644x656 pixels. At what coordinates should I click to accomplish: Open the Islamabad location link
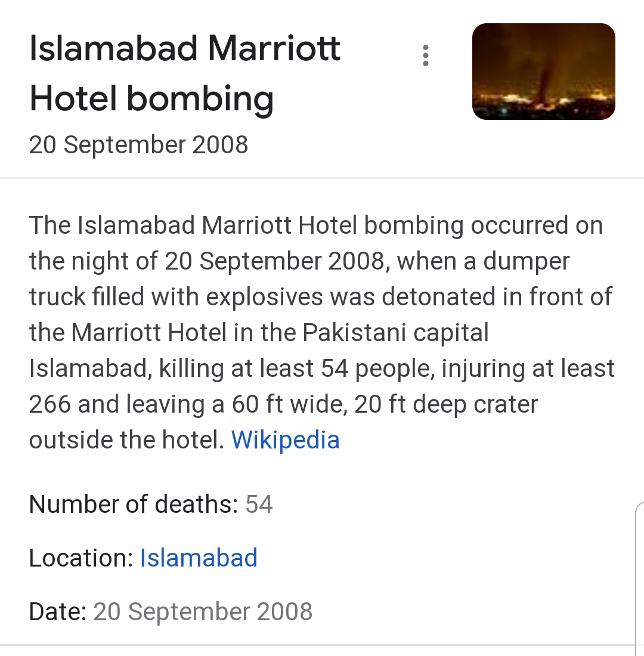coord(199,558)
